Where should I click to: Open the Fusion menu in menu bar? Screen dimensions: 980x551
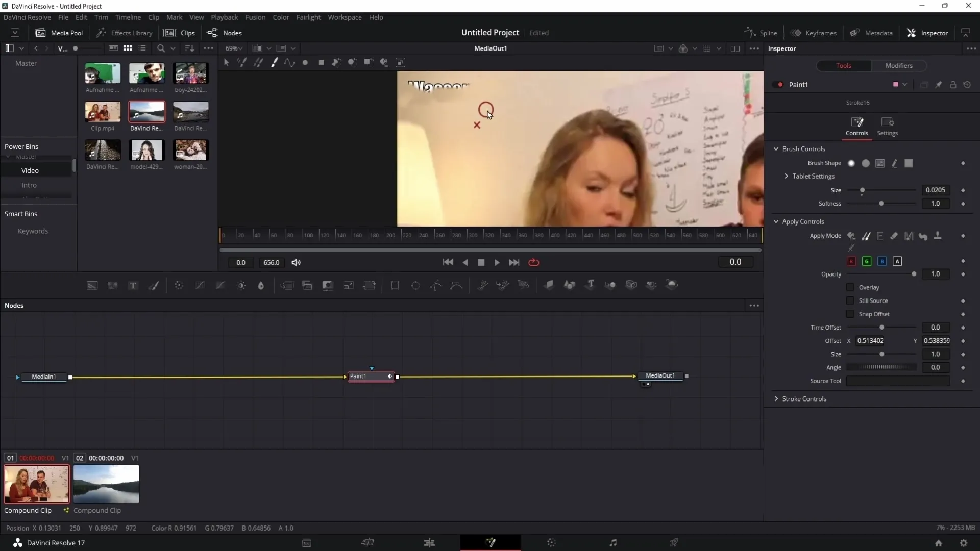pyautogui.click(x=255, y=17)
